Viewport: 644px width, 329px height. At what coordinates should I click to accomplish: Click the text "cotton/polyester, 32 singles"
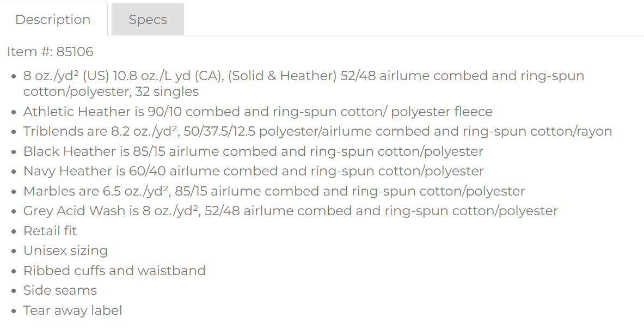(x=111, y=92)
